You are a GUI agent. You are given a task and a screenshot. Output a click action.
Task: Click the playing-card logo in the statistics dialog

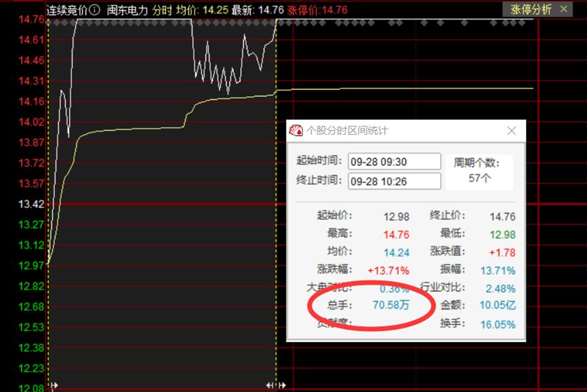(x=295, y=131)
